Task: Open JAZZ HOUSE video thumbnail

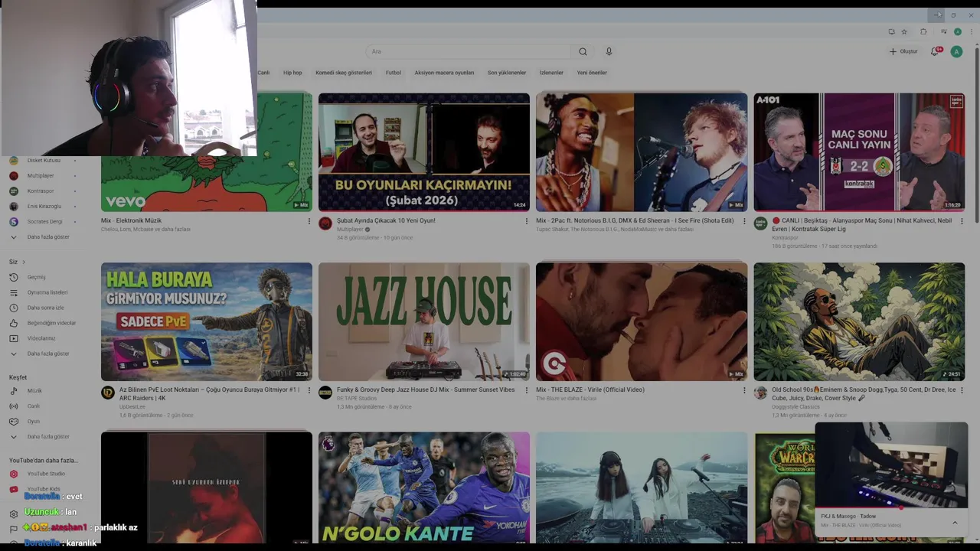Action: coord(424,321)
